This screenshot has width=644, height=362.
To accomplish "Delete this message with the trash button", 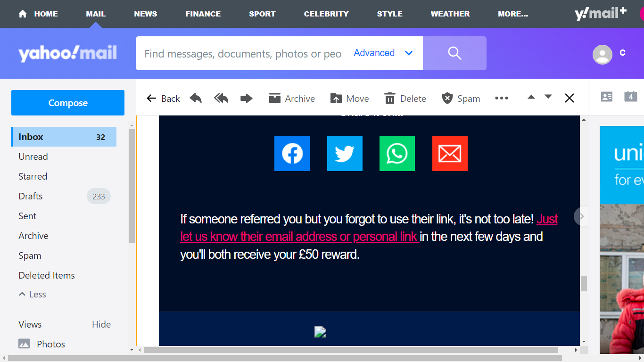I will click(x=405, y=98).
